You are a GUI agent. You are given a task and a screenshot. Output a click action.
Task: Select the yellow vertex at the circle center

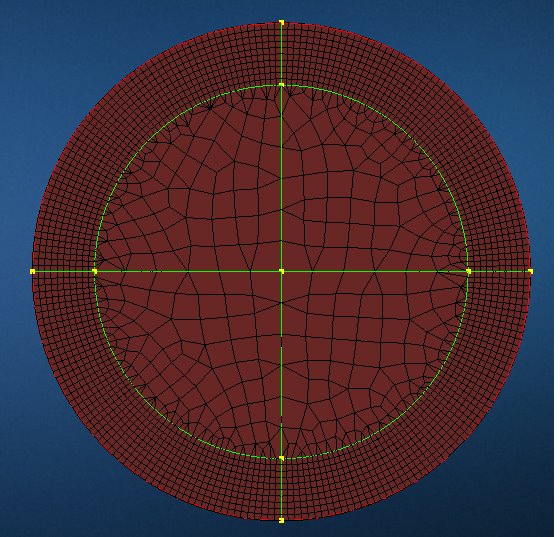281,271
